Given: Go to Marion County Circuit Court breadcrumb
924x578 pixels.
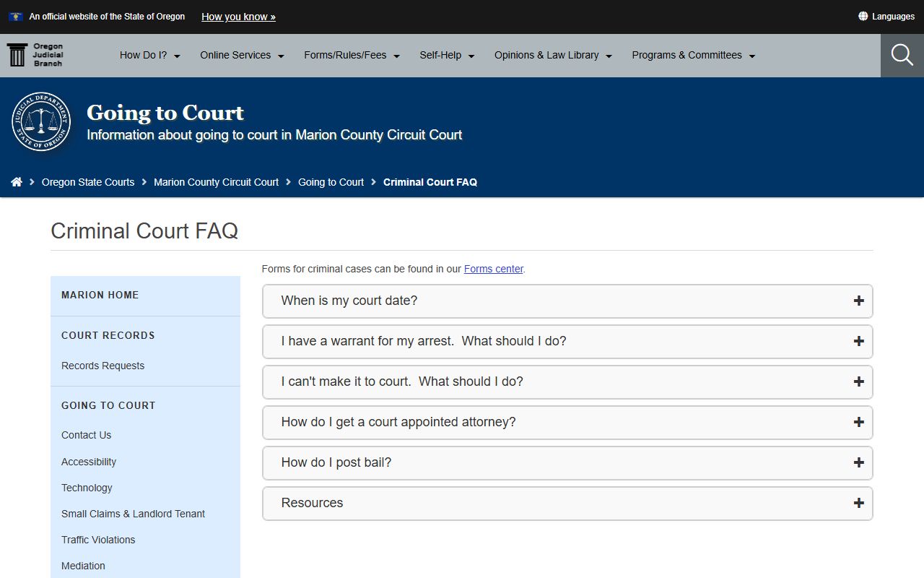Looking at the screenshot, I should (x=216, y=182).
